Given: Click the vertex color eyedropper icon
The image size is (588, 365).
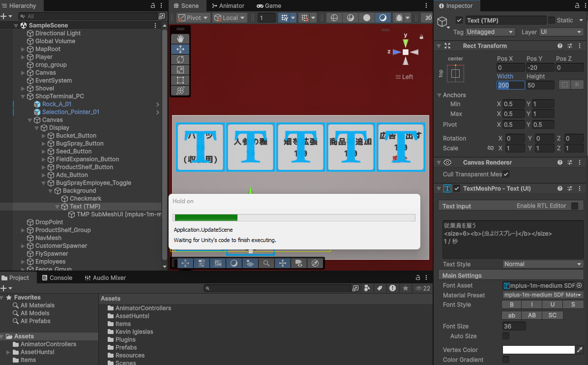Looking at the screenshot, I should [x=580, y=350].
